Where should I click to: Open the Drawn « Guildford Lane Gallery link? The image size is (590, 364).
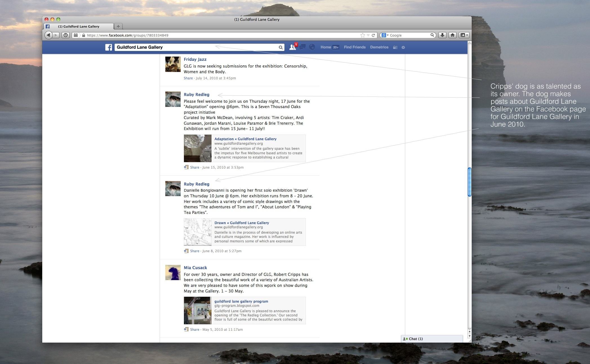pyautogui.click(x=242, y=223)
